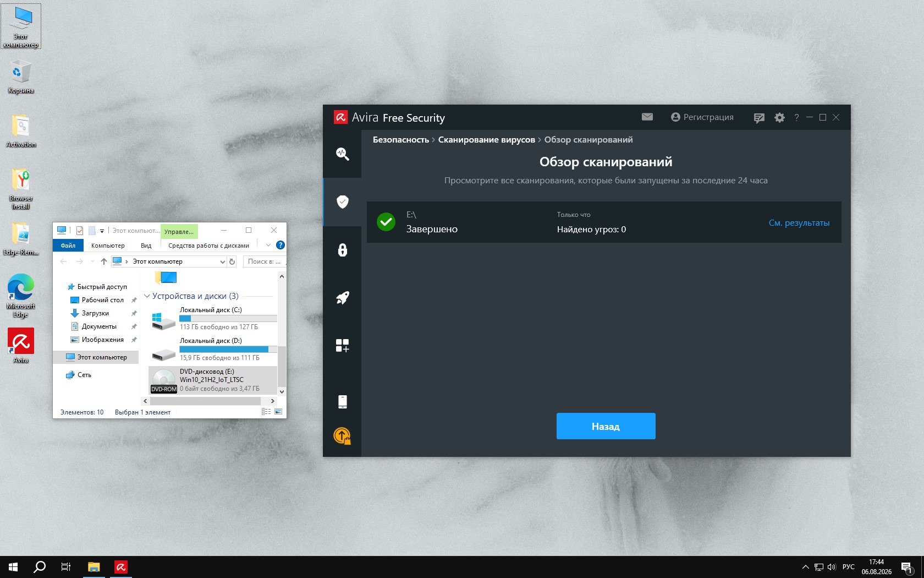Switch Explorer to large icons view
This screenshot has height=578, width=924.
coord(278,412)
